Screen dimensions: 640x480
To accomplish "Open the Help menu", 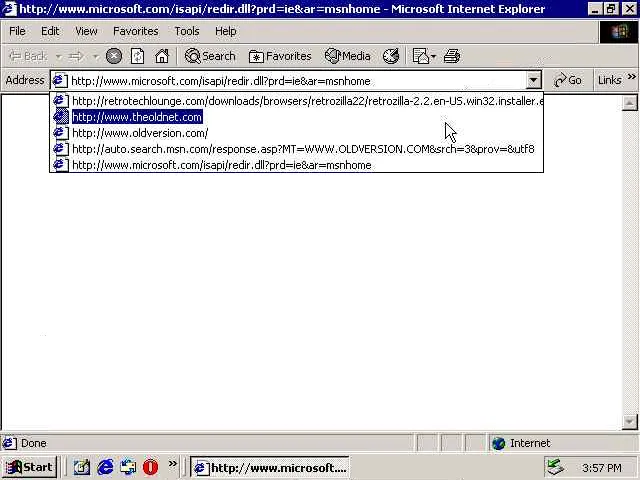I will (x=226, y=31).
